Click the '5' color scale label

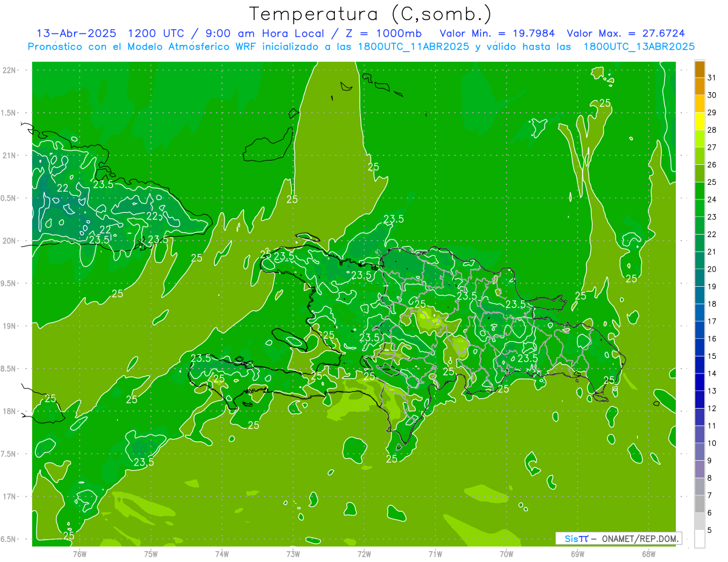[710, 530]
